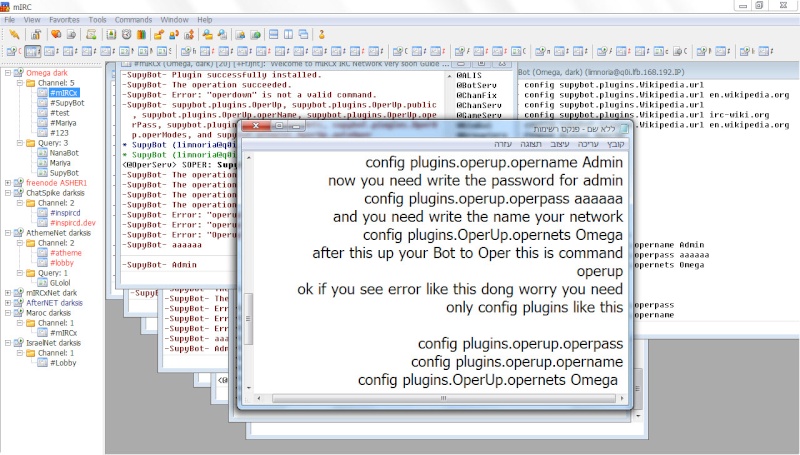Open the Help menu in mIRC
Viewport: 800px width, 455px height.
205,20
